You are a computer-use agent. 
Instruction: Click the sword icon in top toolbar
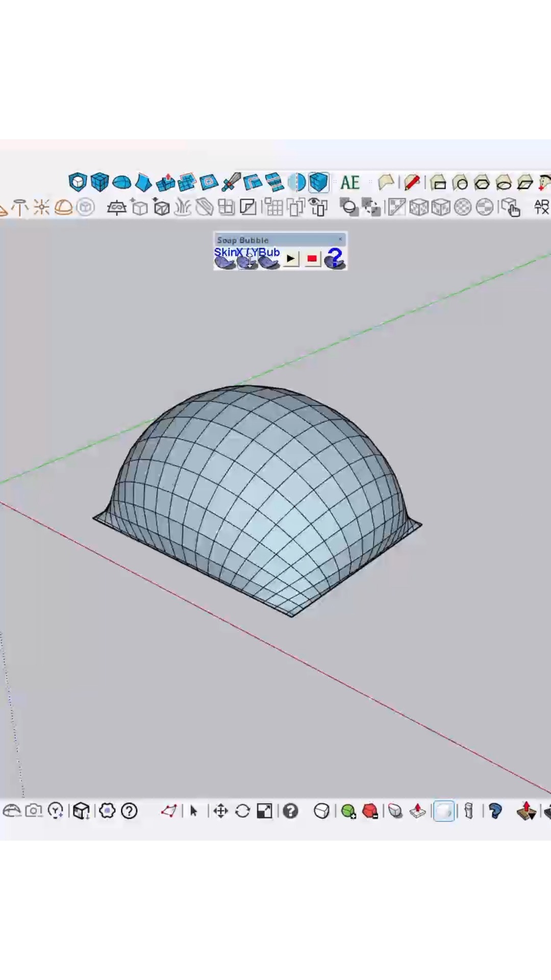(x=231, y=182)
